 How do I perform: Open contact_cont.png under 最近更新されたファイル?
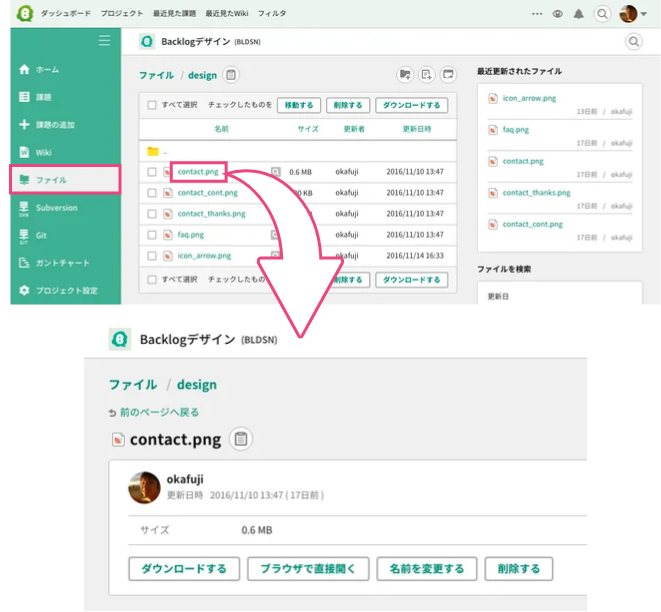(x=532, y=224)
